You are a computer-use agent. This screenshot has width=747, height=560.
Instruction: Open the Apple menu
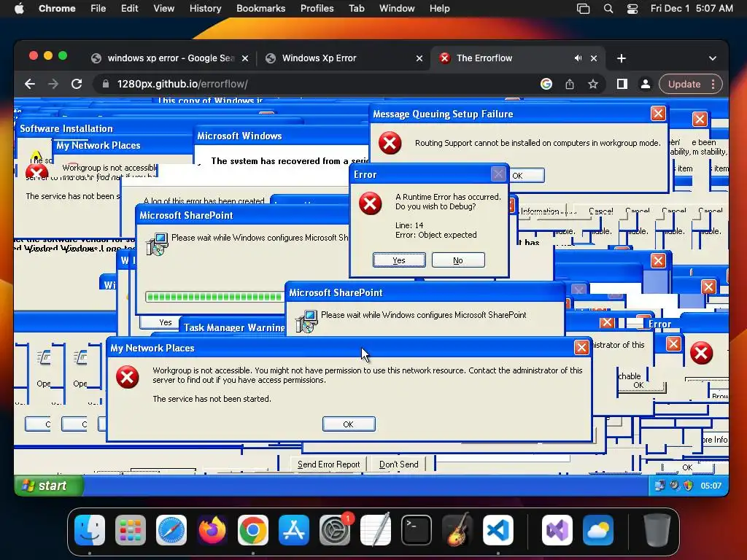[19, 9]
